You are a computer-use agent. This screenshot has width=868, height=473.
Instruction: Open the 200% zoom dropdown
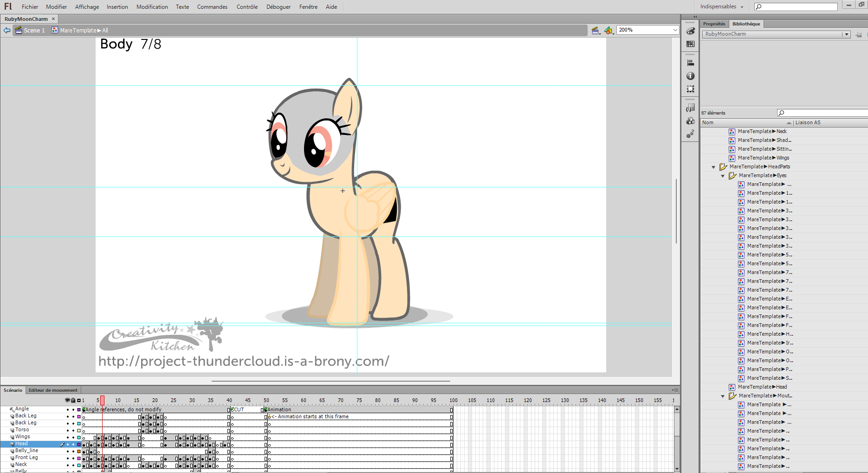click(x=675, y=30)
